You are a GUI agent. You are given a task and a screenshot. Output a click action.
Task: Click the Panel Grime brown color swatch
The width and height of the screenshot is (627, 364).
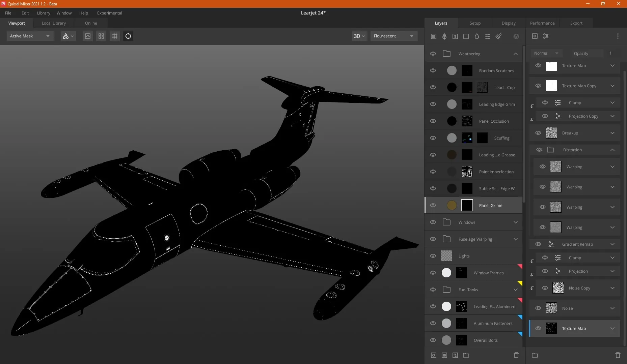pyautogui.click(x=452, y=205)
